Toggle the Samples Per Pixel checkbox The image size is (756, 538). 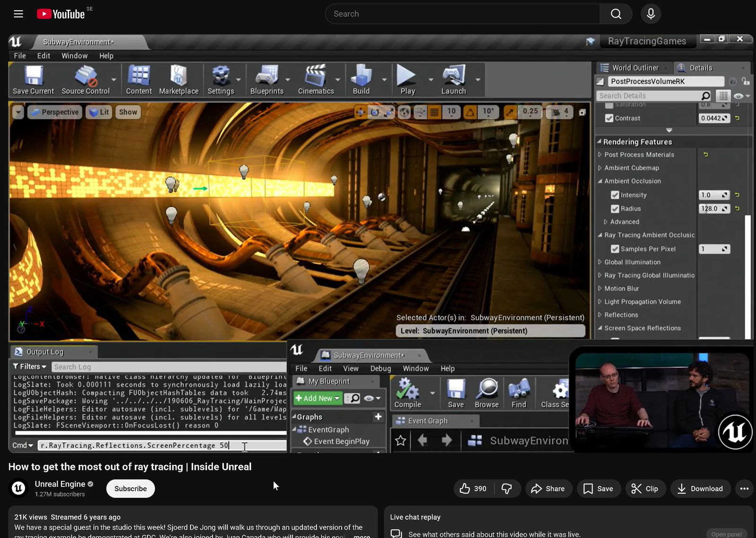(615, 249)
